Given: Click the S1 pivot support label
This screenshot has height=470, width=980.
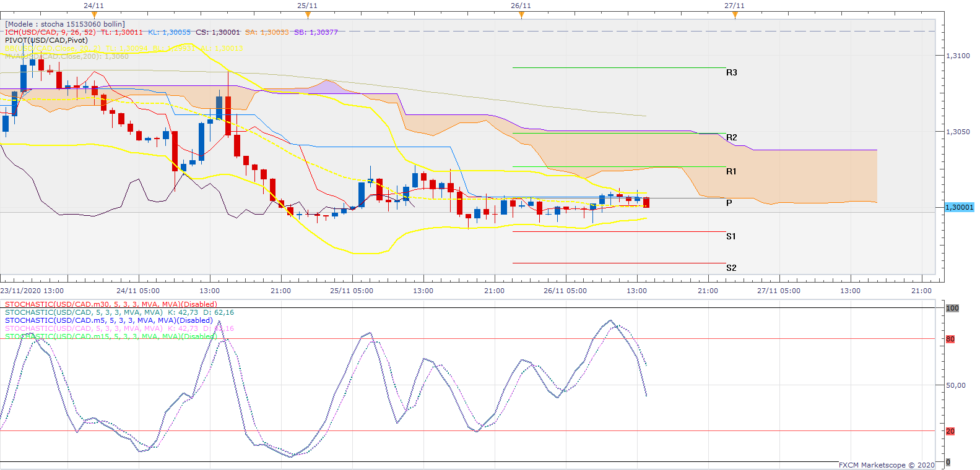Looking at the screenshot, I should pos(731,236).
